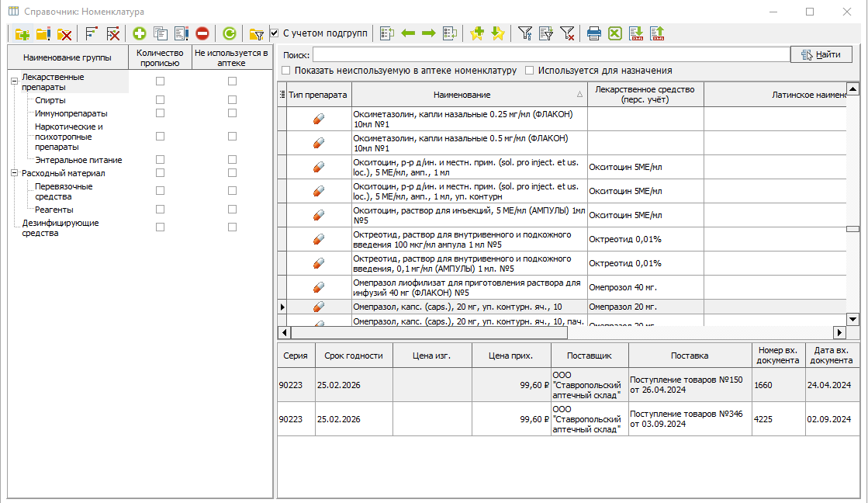
Task: Collapse the Лекарственные препараты tree node
Action: tap(15, 81)
